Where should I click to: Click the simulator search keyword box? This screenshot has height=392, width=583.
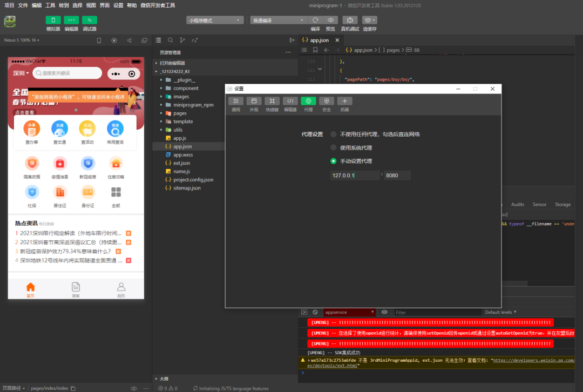(x=67, y=73)
